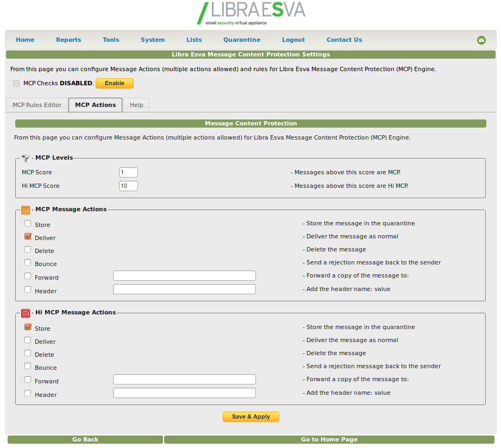Image resolution: width=501 pixels, height=448 pixels.
Task: Check Bounce under Hi MCP Message Actions
Action: [28, 366]
